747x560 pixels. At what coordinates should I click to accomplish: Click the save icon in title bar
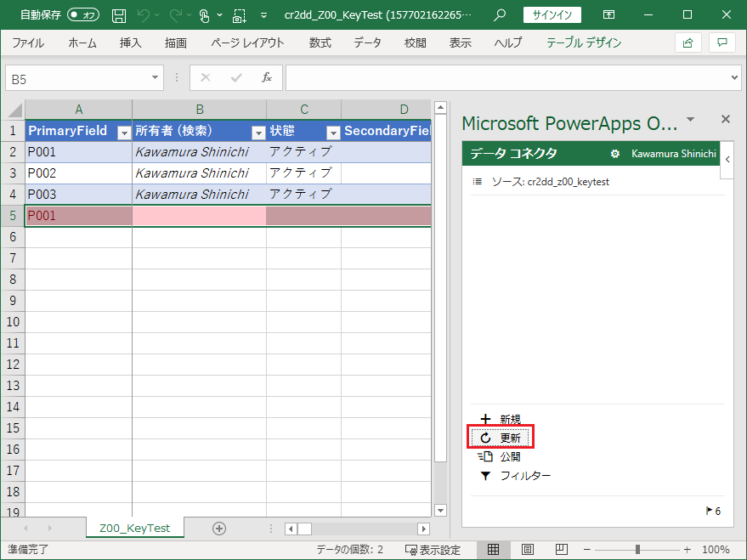[119, 15]
